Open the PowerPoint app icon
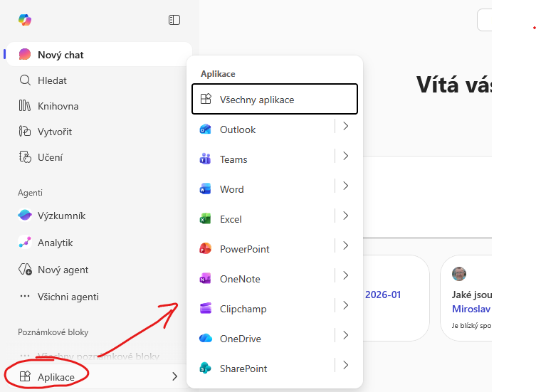The image size is (536, 392). 206,249
